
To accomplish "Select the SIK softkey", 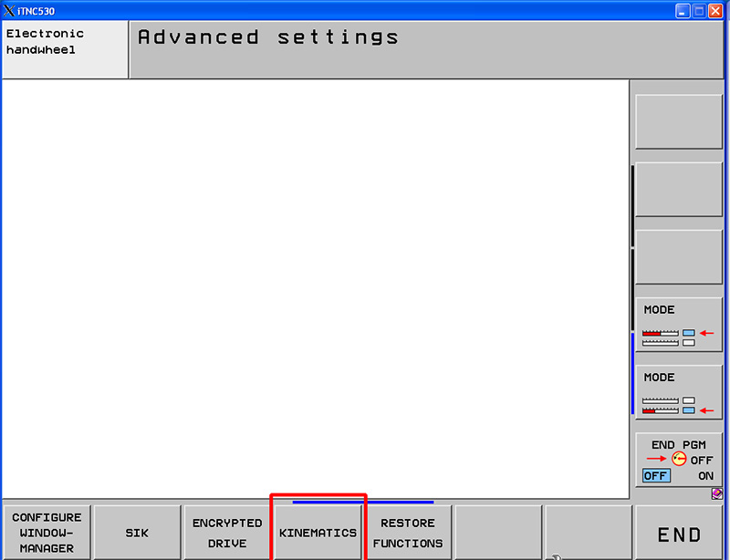I will point(137,533).
